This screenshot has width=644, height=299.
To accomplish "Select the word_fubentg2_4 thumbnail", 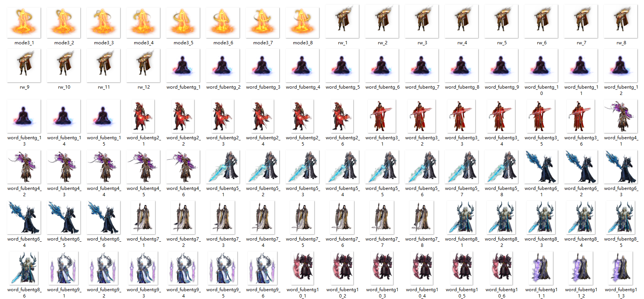I will coord(263,116).
